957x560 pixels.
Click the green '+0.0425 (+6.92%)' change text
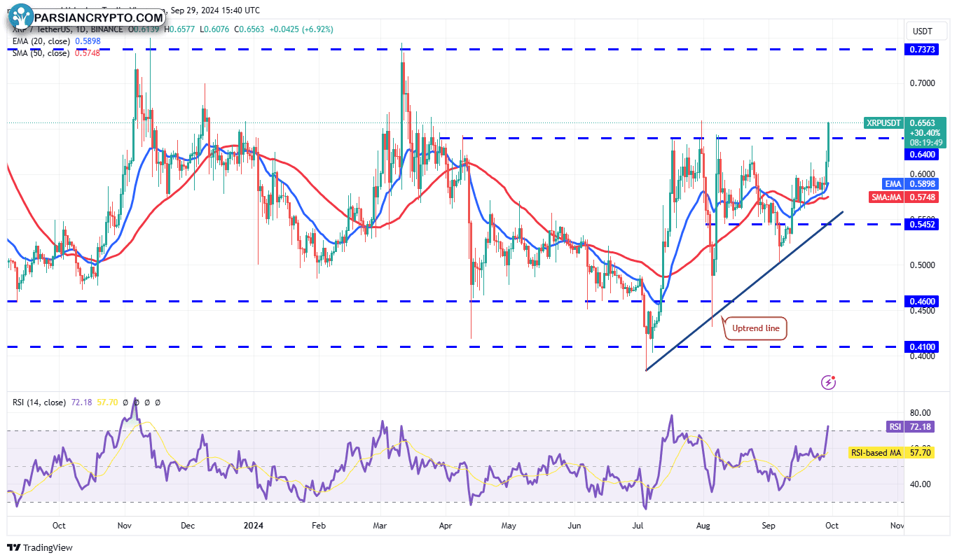pyautogui.click(x=300, y=29)
